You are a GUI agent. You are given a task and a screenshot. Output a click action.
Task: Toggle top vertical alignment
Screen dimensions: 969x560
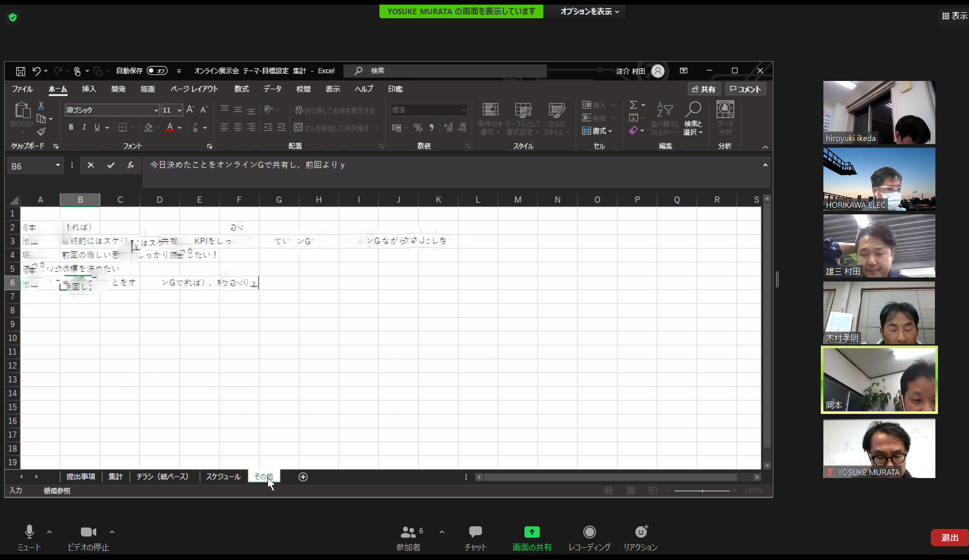pos(224,109)
